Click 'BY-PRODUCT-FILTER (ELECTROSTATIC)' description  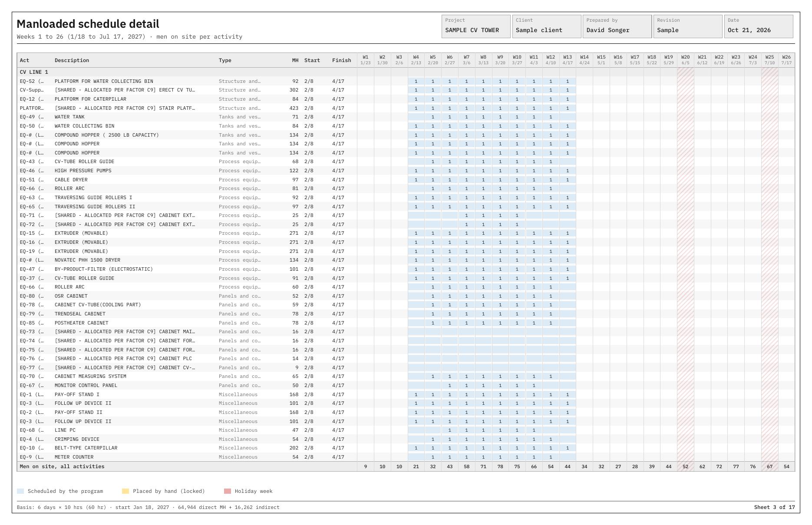pos(104,269)
